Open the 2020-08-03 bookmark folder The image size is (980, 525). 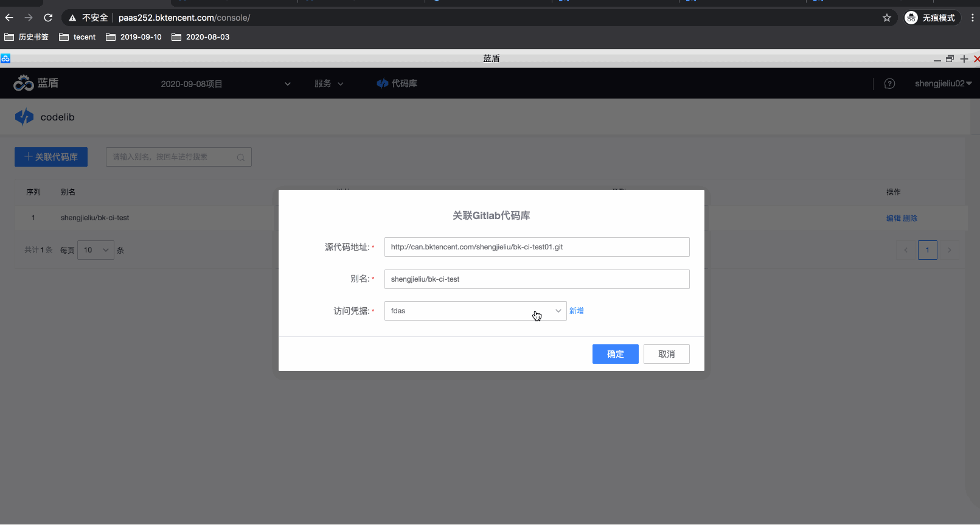coord(201,37)
